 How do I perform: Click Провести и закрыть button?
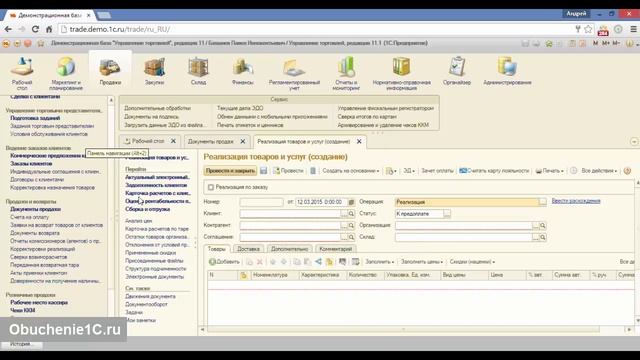(230, 171)
